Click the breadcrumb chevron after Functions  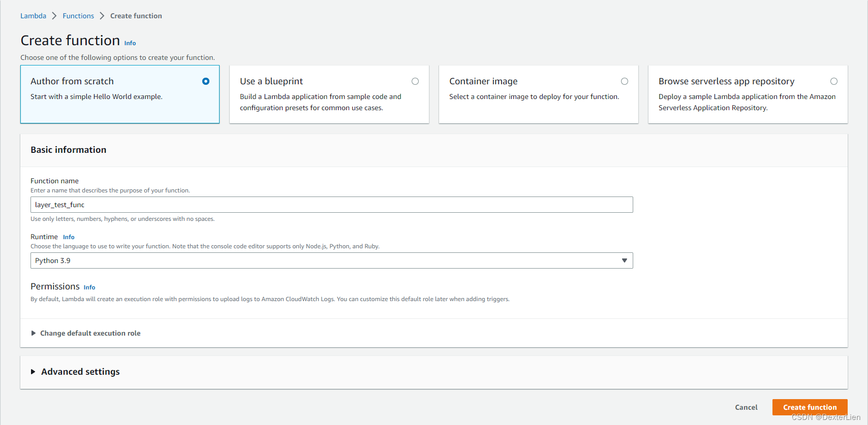[102, 16]
